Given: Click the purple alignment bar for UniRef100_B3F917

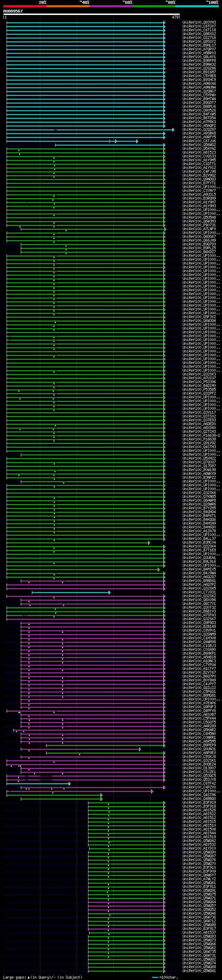Looking at the screenshot, I should 127,929.
